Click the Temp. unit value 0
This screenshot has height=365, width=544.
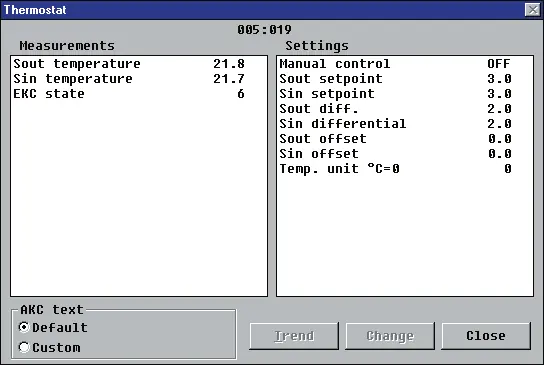click(x=508, y=169)
